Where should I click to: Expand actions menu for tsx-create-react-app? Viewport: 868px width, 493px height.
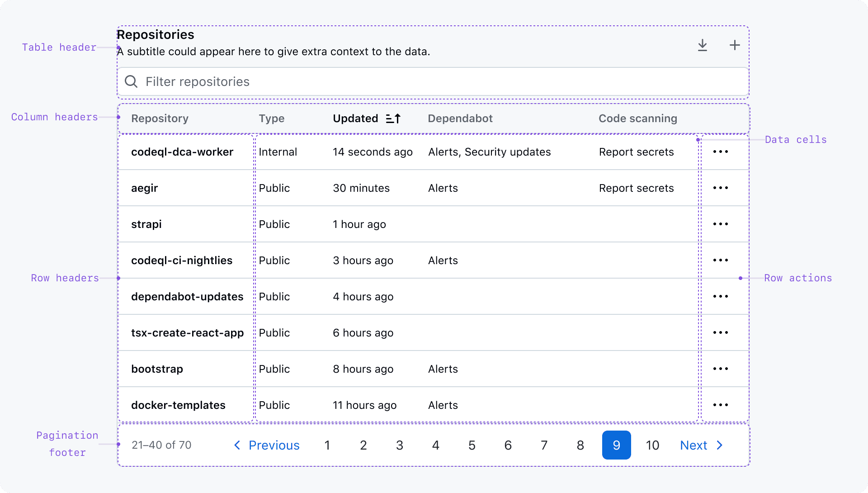[720, 333]
